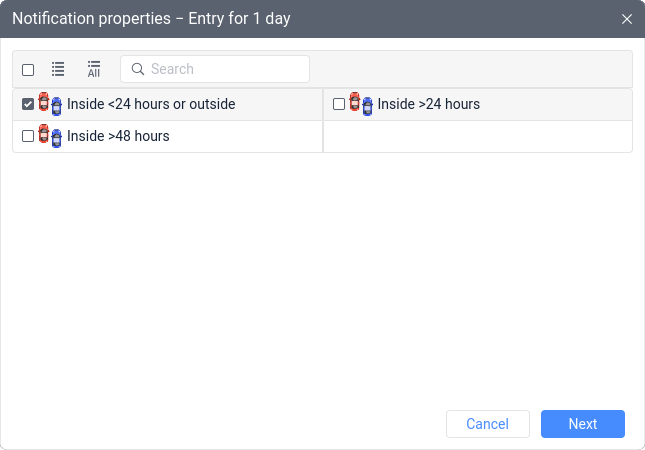The image size is (645, 450).
Task: Uncheck Inside <24 hours or outside checkbox
Action: click(28, 104)
